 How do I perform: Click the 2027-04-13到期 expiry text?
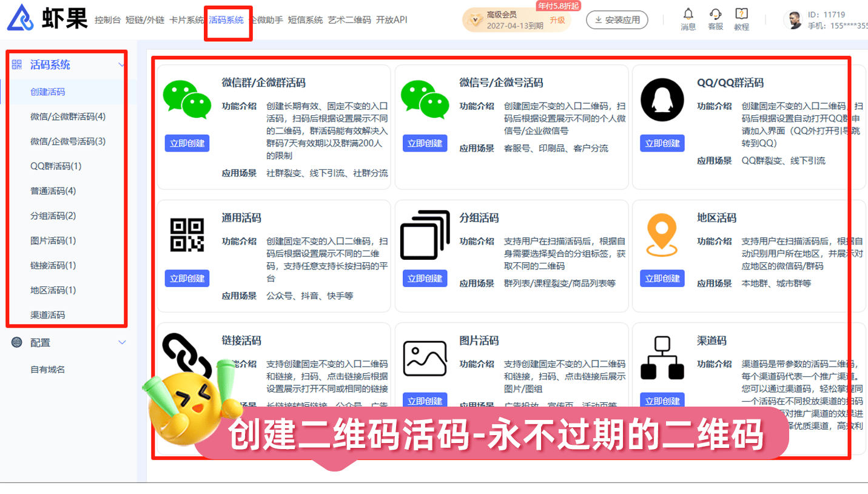[x=515, y=26]
